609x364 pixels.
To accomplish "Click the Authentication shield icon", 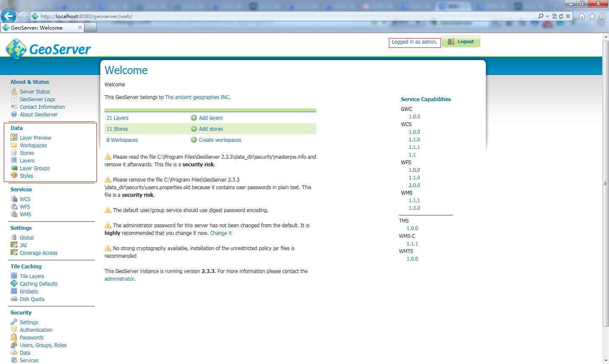I will (14, 330).
